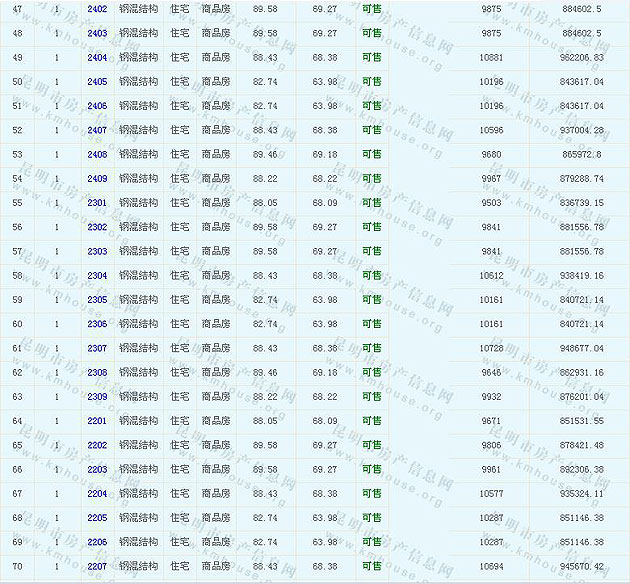Viewport: 630px width, 584px height.
Task: View details for room 2409
Action: (x=97, y=178)
